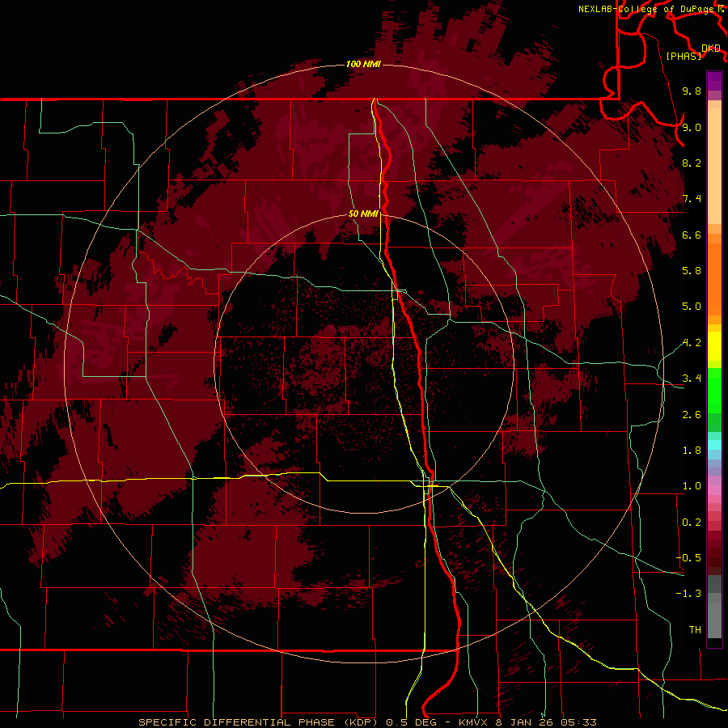Click the 4.2 scale value
The height and width of the screenshot is (728, 728).
pyautogui.click(x=692, y=343)
